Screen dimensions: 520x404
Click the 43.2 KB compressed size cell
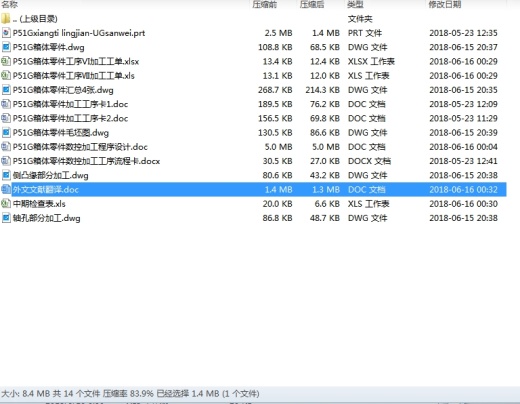pos(325,175)
